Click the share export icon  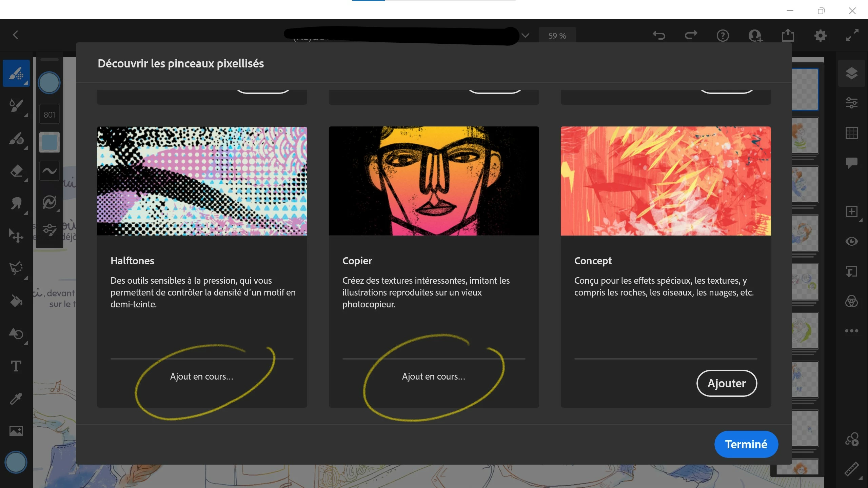click(788, 35)
